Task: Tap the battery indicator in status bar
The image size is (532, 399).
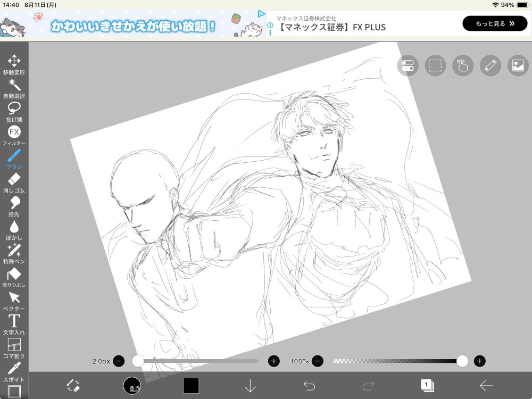Action: click(522, 5)
